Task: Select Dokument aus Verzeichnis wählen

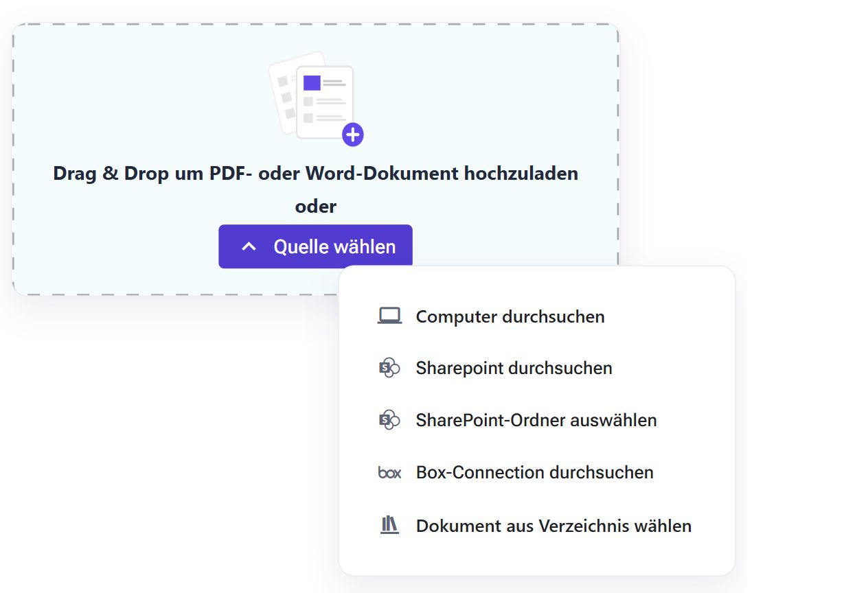Action: [553, 526]
